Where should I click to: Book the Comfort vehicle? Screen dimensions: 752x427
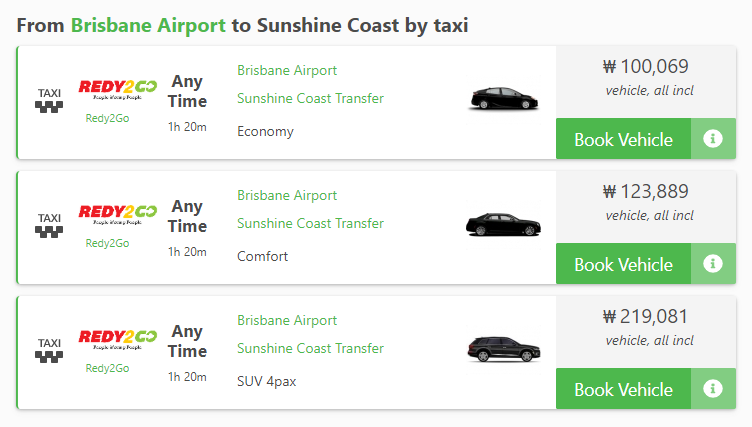[623, 264]
